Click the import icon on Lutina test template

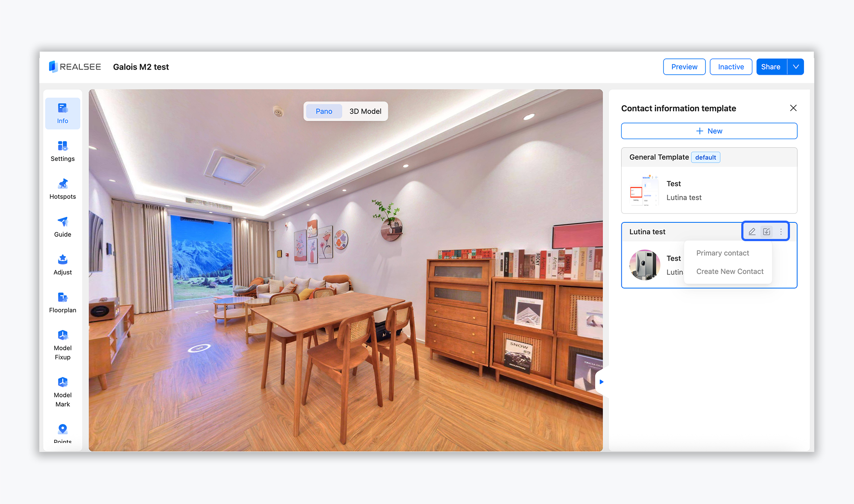[766, 231]
